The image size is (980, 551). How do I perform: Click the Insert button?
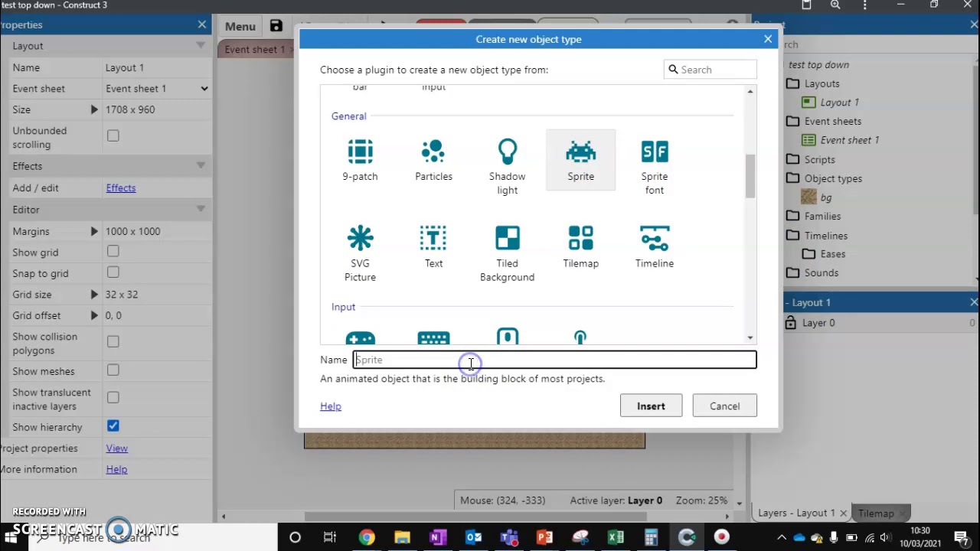[651, 406]
